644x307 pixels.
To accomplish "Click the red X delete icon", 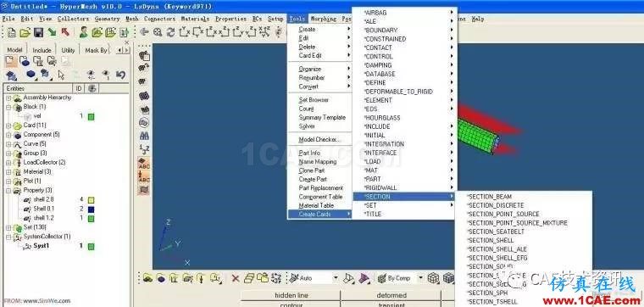I will pyautogui.click(x=236, y=278).
